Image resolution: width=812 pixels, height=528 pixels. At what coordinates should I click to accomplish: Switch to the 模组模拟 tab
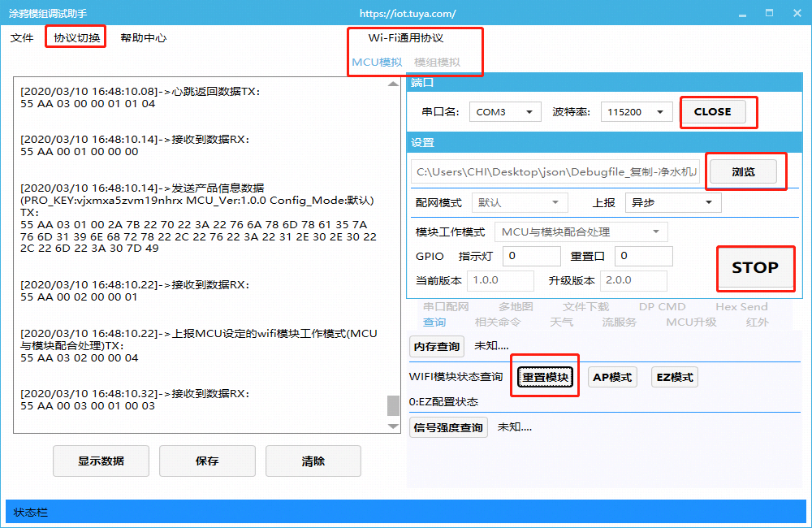pos(437,63)
